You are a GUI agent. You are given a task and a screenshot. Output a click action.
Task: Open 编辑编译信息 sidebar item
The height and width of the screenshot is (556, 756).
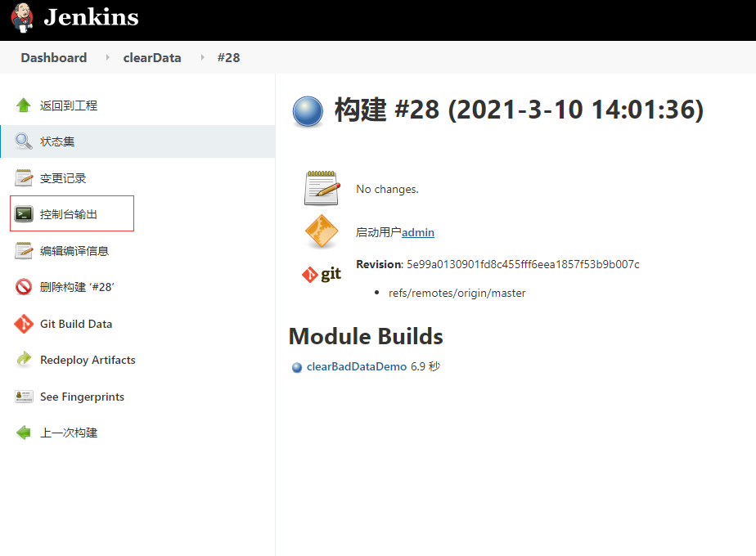(74, 251)
